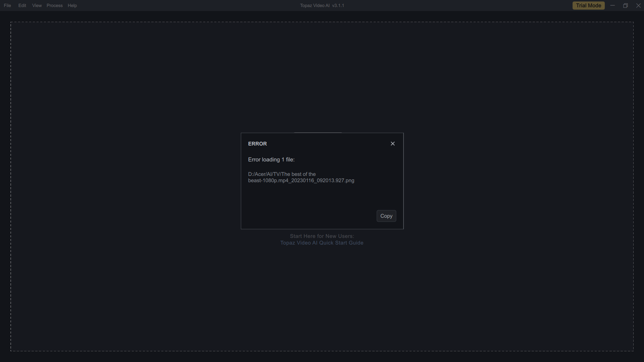This screenshot has width=644, height=362.
Task: Open the File menu
Action: pos(7,6)
